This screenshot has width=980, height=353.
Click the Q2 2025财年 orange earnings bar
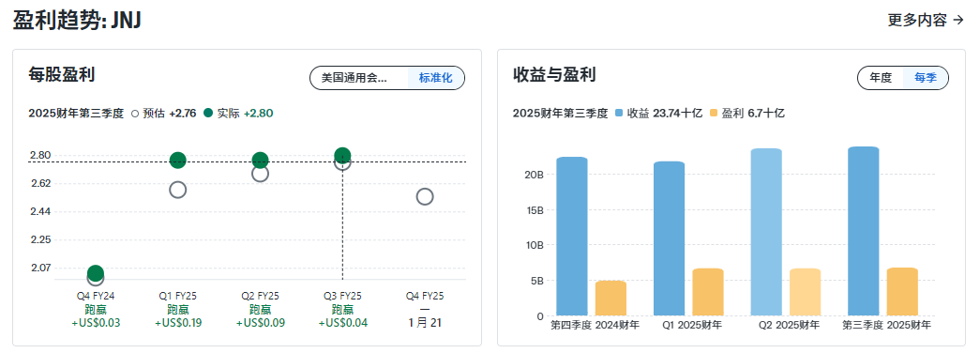click(805, 292)
